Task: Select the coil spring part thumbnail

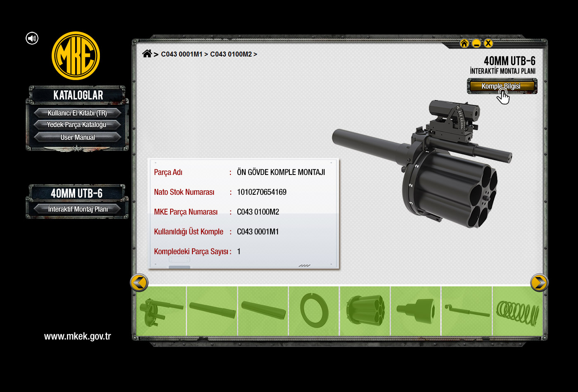Action: (x=517, y=311)
